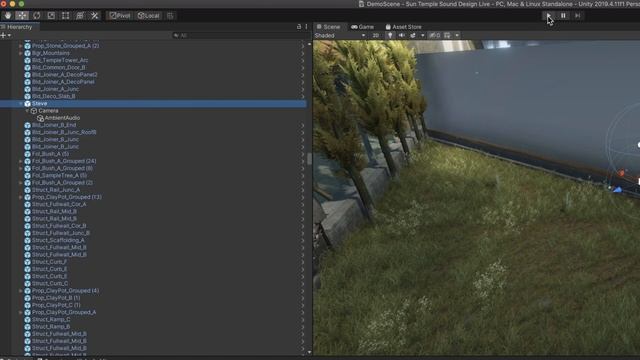The image size is (640, 360).
Task: Select the Move tool
Action: point(22,16)
